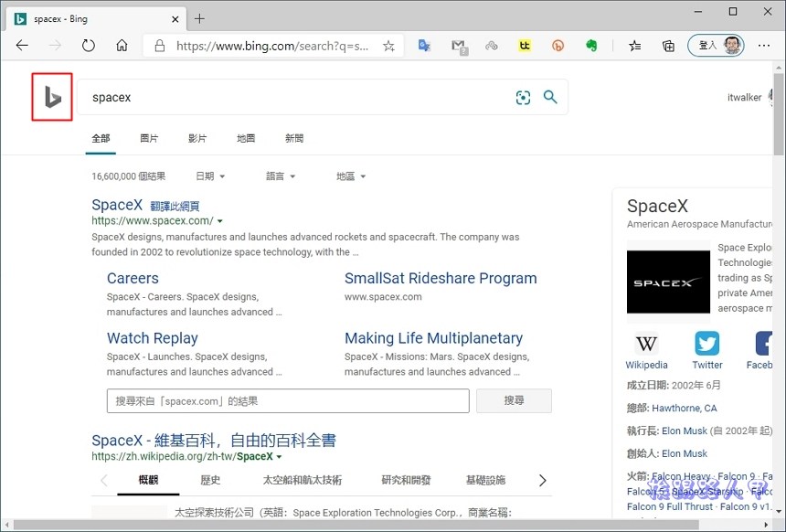Open Evernote extension icon
Image resolution: width=786 pixels, height=532 pixels.
pos(591,46)
